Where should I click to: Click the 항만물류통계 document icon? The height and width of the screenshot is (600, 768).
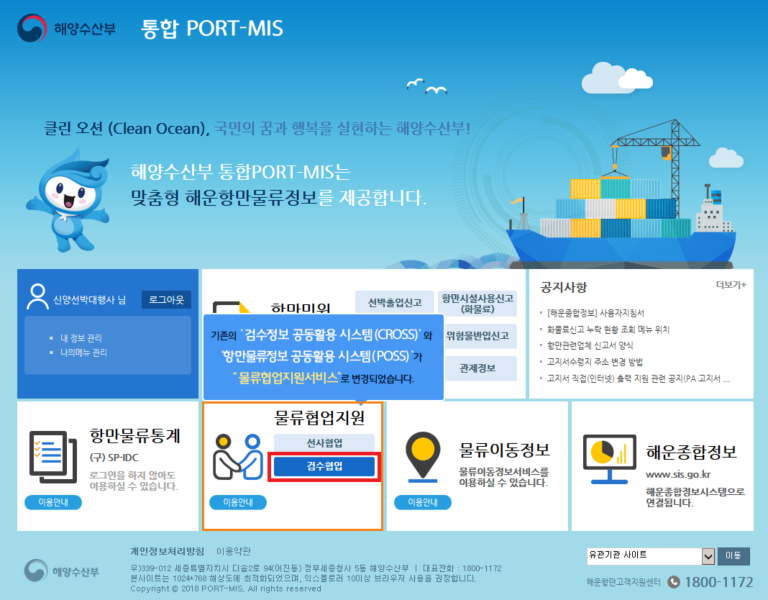[x=53, y=456]
